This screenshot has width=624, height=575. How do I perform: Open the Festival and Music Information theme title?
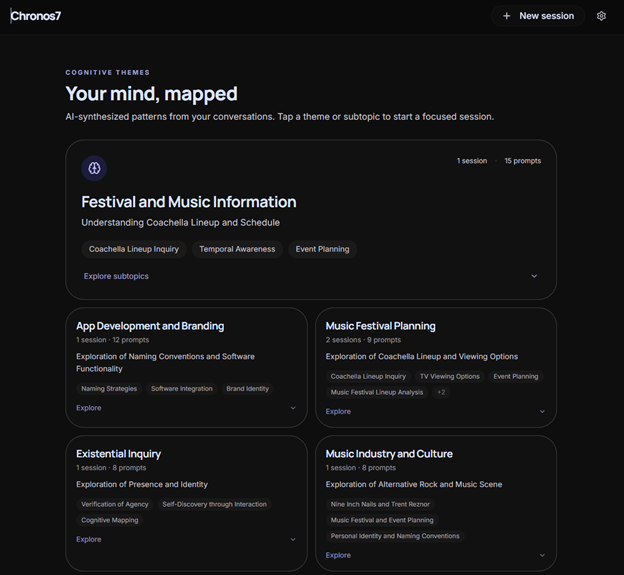[189, 202]
